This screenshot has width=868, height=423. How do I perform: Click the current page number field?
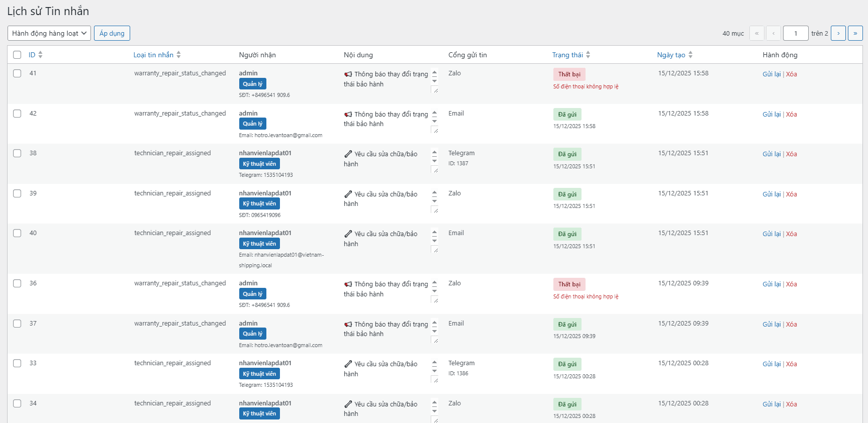point(795,33)
